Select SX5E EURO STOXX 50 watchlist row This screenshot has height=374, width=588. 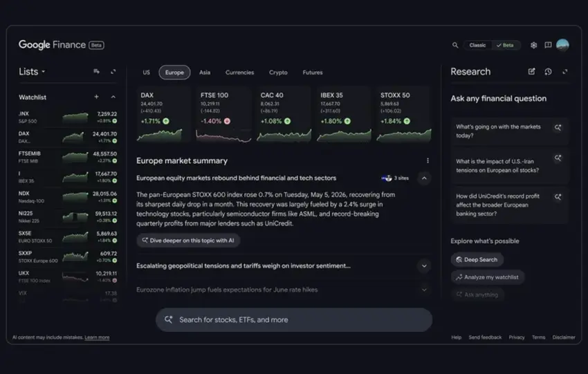point(68,237)
